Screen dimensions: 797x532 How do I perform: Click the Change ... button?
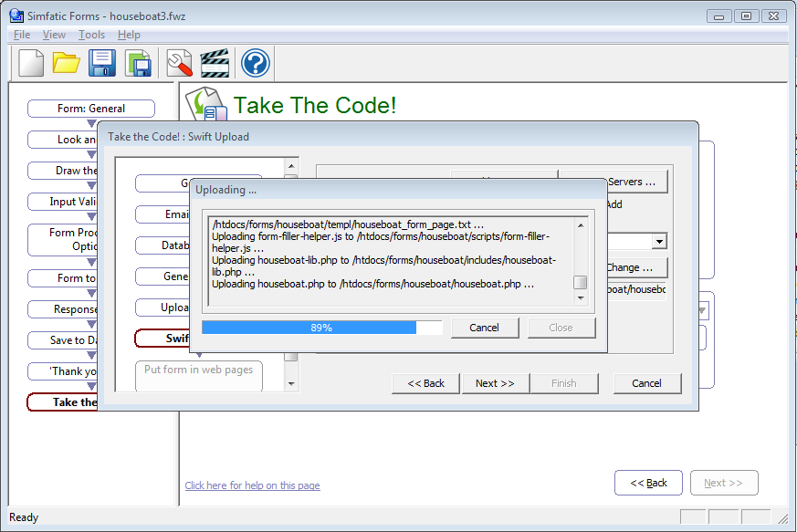[637, 267]
